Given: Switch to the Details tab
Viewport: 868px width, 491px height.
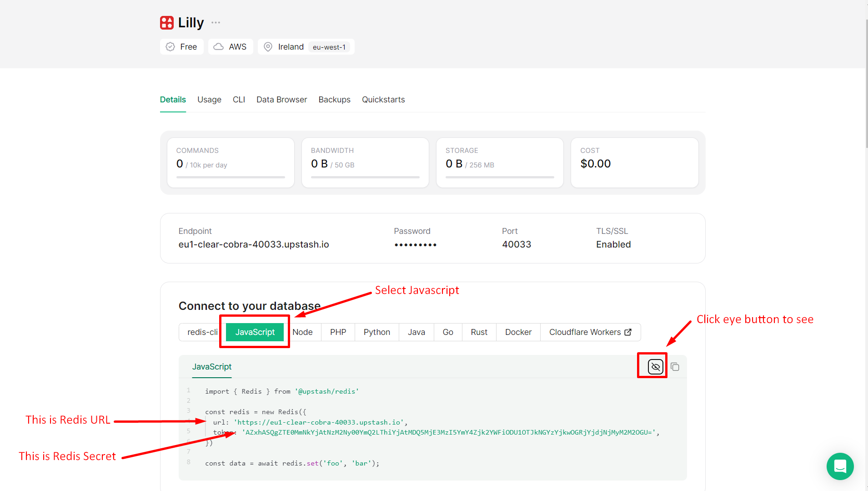Looking at the screenshot, I should click(173, 100).
